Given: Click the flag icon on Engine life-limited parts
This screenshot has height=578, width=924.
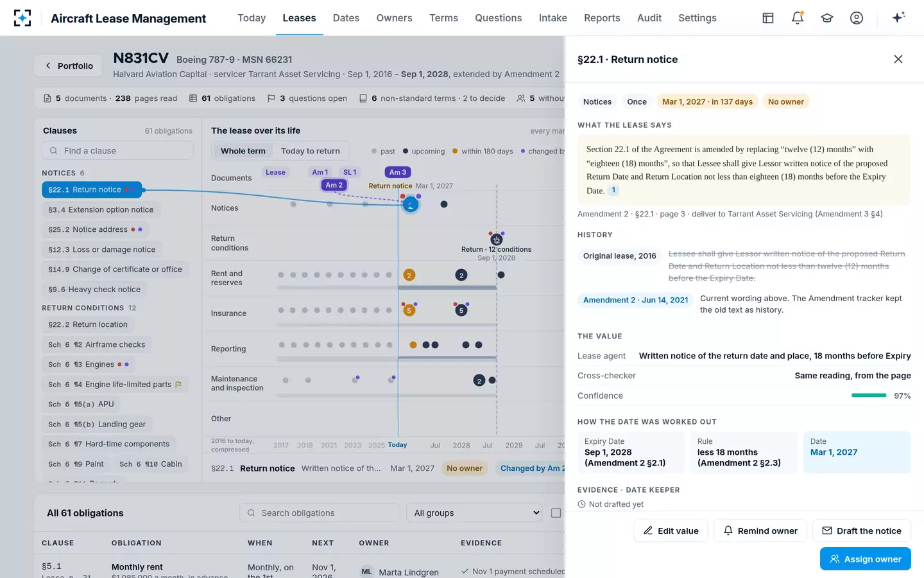Looking at the screenshot, I should click(178, 385).
